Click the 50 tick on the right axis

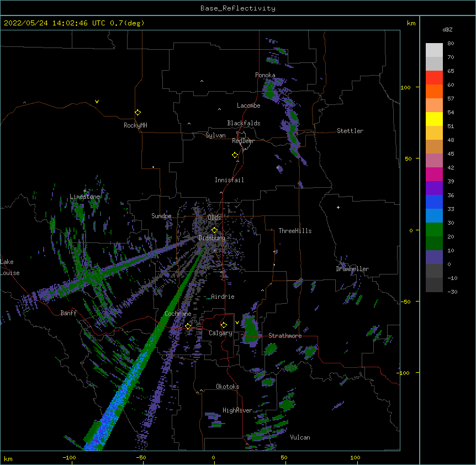pyautogui.click(x=408, y=158)
